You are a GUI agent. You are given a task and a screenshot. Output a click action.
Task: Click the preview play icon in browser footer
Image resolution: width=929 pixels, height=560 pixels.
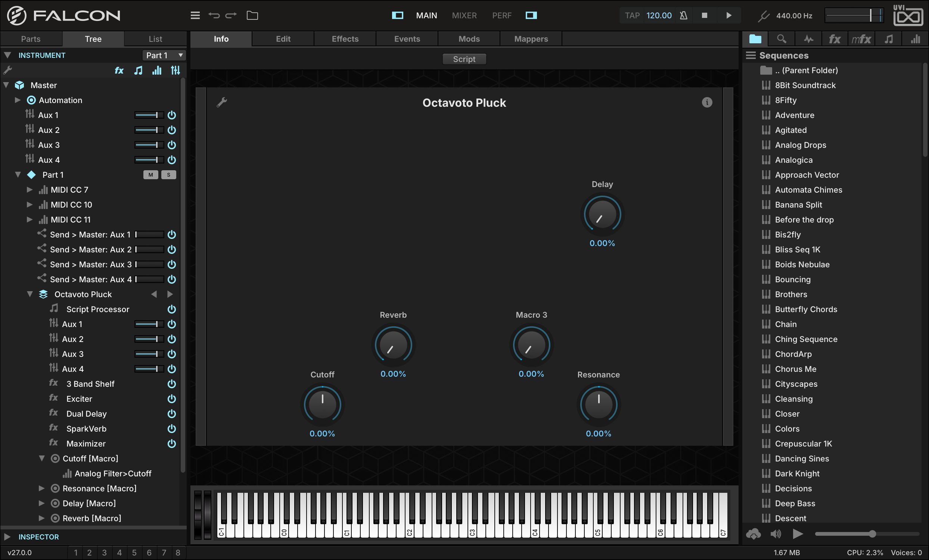click(x=798, y=534)
